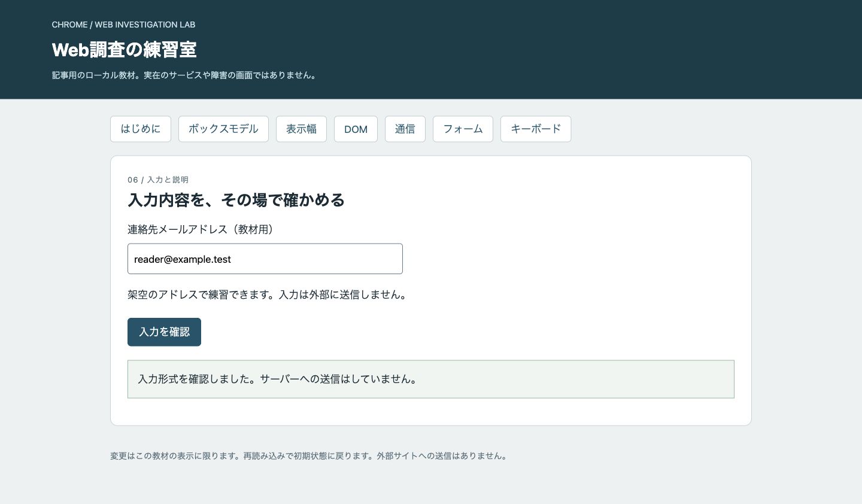The width and height of the screenshot is (862, 504).
Task: Click the 入力形式を確認しました status message
Action: pos(431,379)
